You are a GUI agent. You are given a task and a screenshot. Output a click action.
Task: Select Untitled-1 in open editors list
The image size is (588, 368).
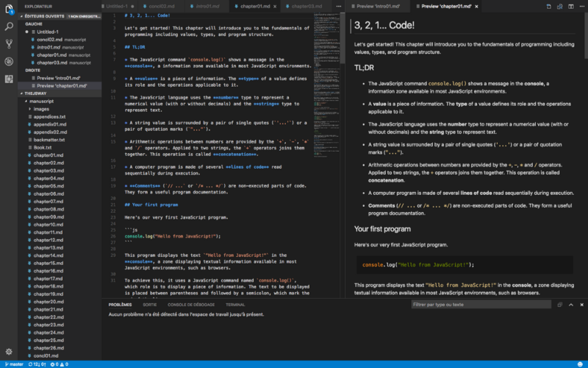(60, 32)
